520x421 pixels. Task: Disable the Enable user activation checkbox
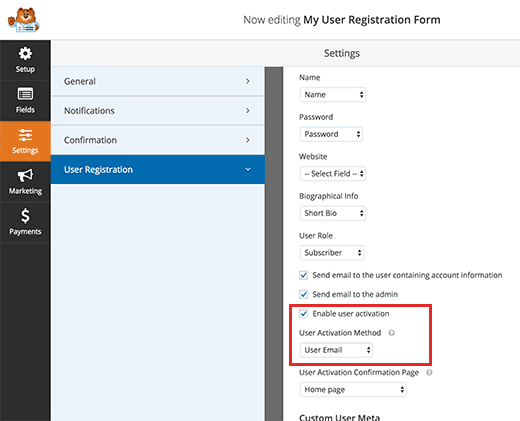(x=303, y=314)
